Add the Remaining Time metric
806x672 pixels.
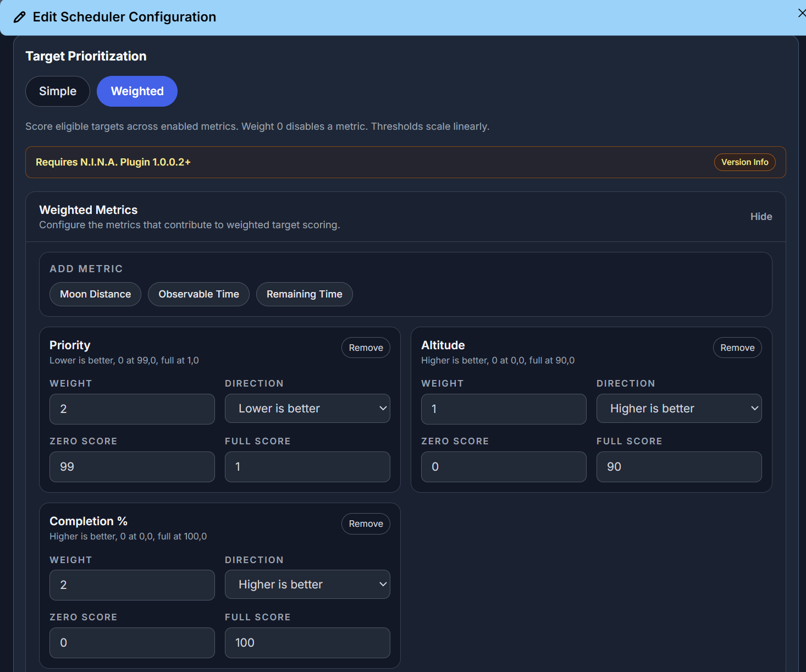[x=304, y=294]
